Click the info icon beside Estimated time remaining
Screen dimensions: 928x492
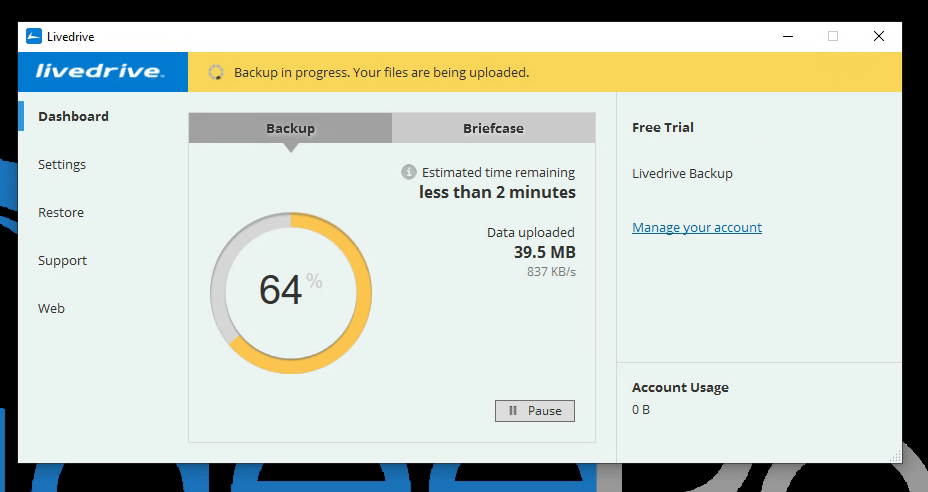tap(408, 172)
